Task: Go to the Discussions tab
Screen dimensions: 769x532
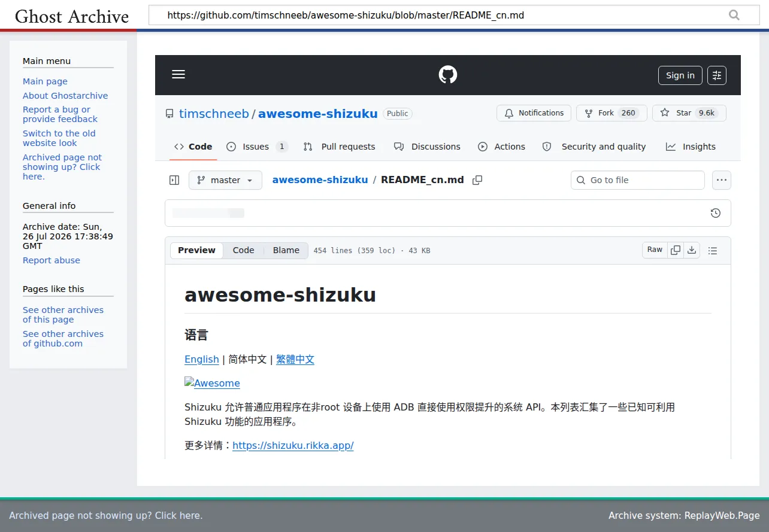Action: click(427, 147)
